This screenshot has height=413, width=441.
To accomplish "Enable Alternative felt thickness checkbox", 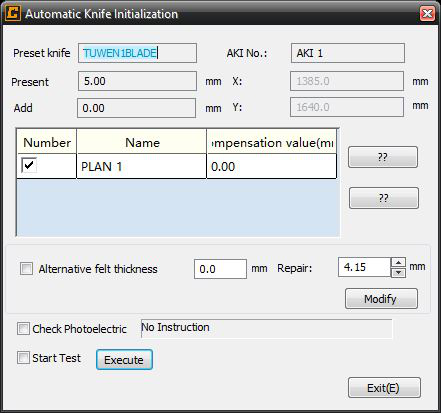I will 26,268.
